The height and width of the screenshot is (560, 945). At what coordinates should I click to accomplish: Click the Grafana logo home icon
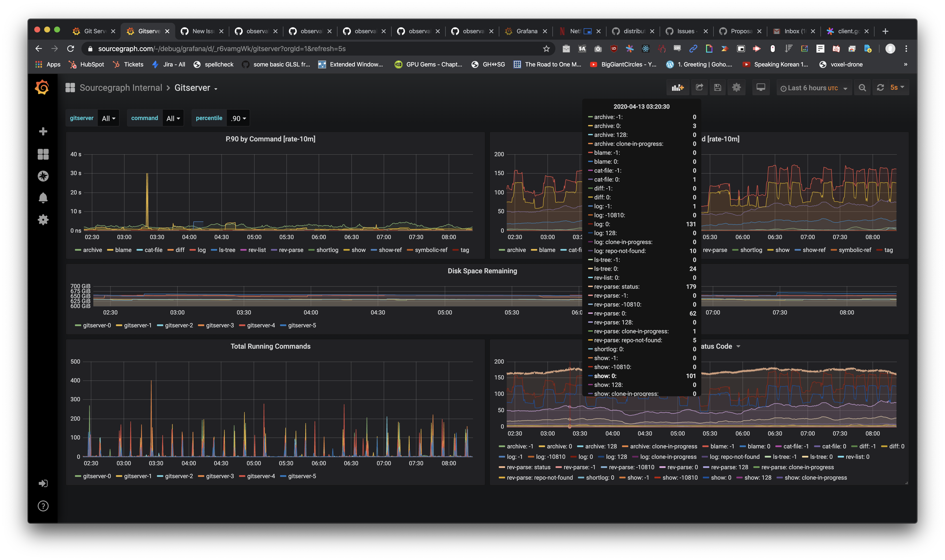42,88
